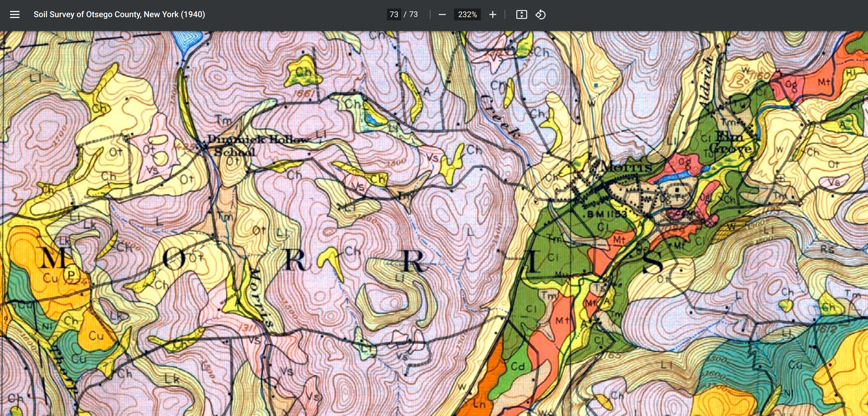Viewport: 868px width, 416px height.
Task: Click the Cd soil label on green area
Action: [x=518, y=366]
